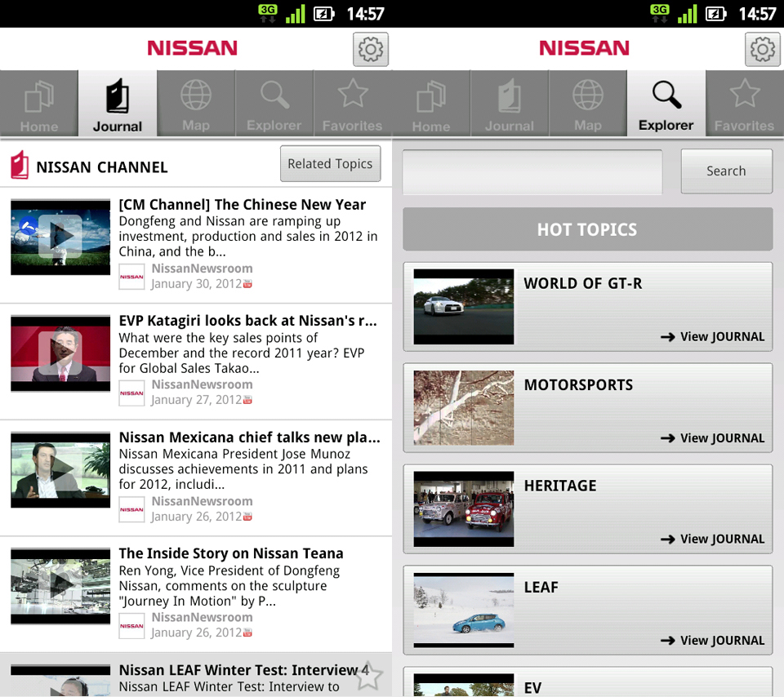The image size is (784, 697).
Task: Open the WORLD OF GT-R thumbnail
Action: [x=464, y=307]
